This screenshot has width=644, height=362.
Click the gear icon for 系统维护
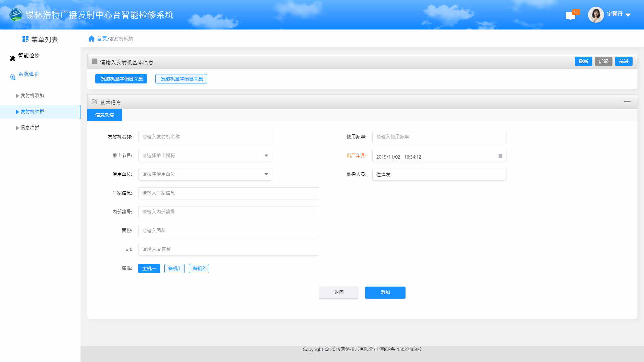click(x=12, y=77)
